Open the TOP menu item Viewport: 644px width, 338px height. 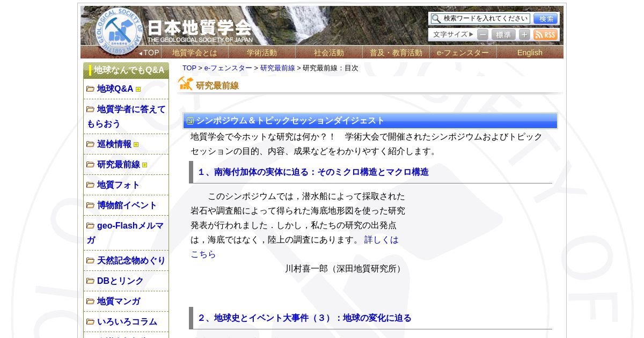coord(149,53)
